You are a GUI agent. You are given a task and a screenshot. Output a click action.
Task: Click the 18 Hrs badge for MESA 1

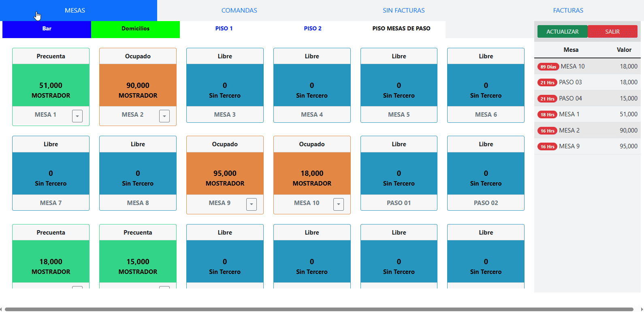[x=547, y=115]
